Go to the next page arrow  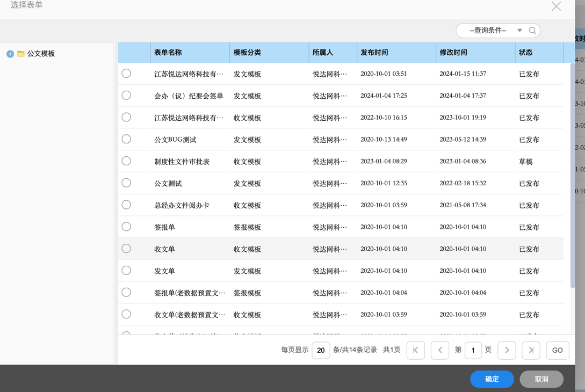click(x=507, y=350)
